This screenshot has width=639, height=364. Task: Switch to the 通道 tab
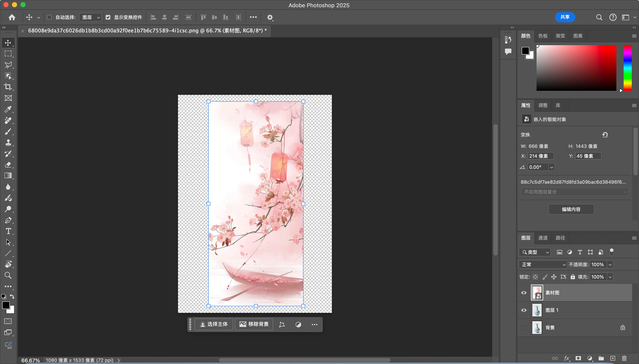tap(543, 238)
